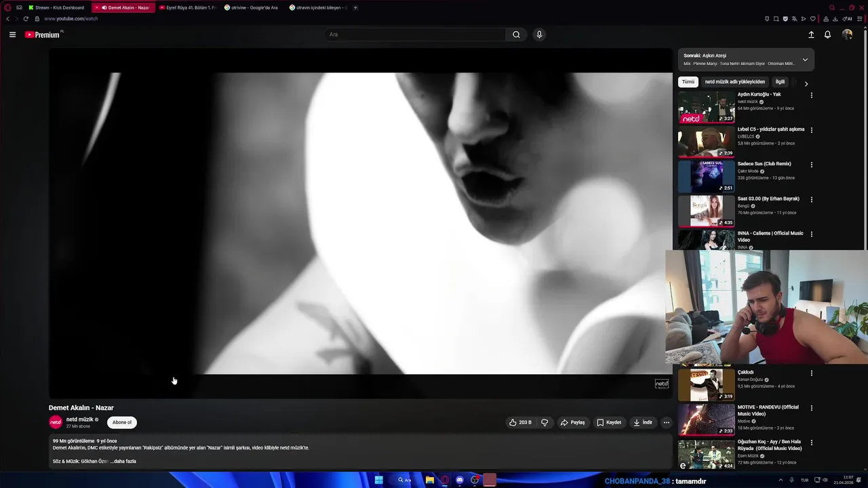
Task: Open File Explorer from the taskbar
Action: tap(430, 480)
